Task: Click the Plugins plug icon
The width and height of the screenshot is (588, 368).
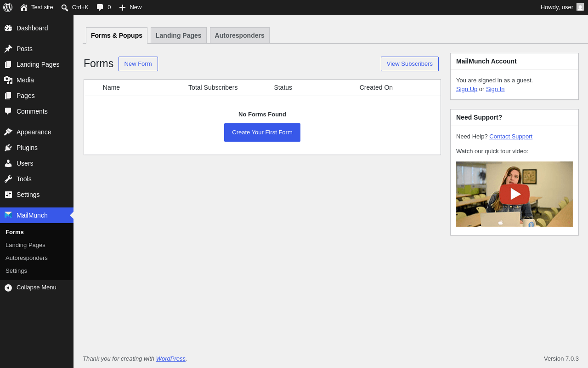Action: [8, 148]
